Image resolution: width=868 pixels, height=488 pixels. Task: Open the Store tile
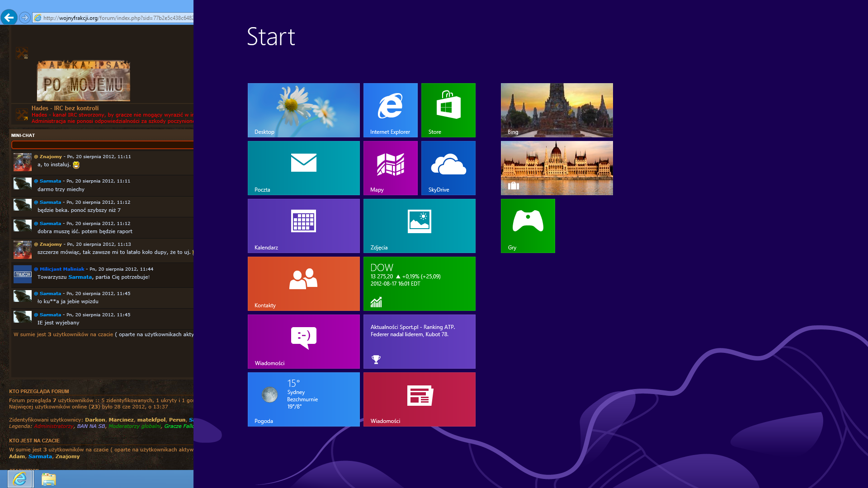[448, 110]
